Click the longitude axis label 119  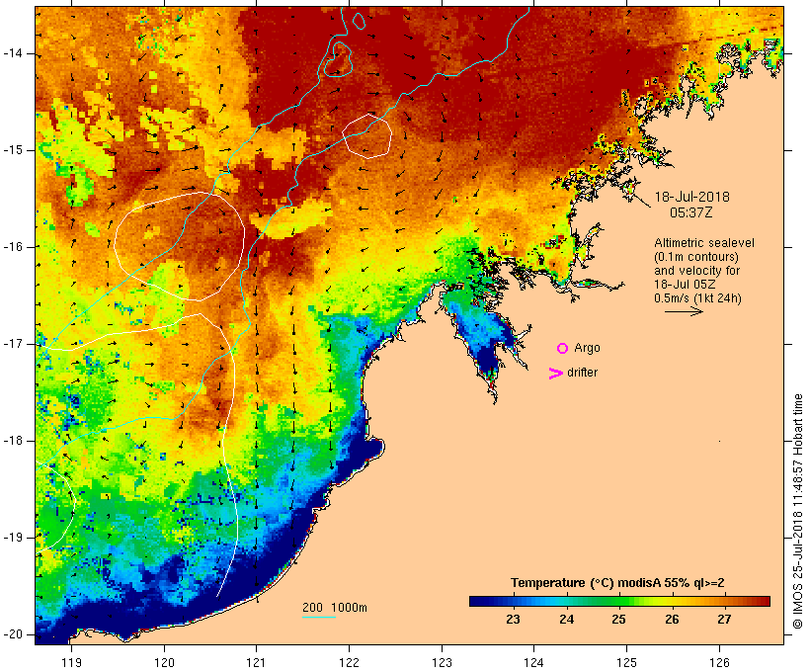[71, 662]
